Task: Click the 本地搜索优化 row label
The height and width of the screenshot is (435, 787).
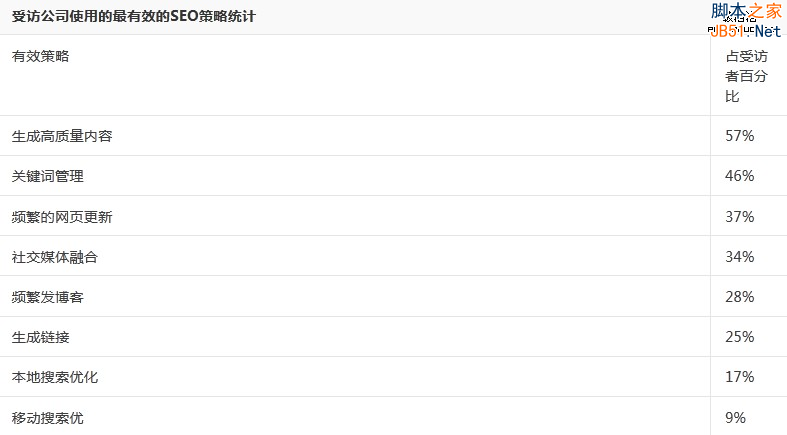Action: click(55, 377)
